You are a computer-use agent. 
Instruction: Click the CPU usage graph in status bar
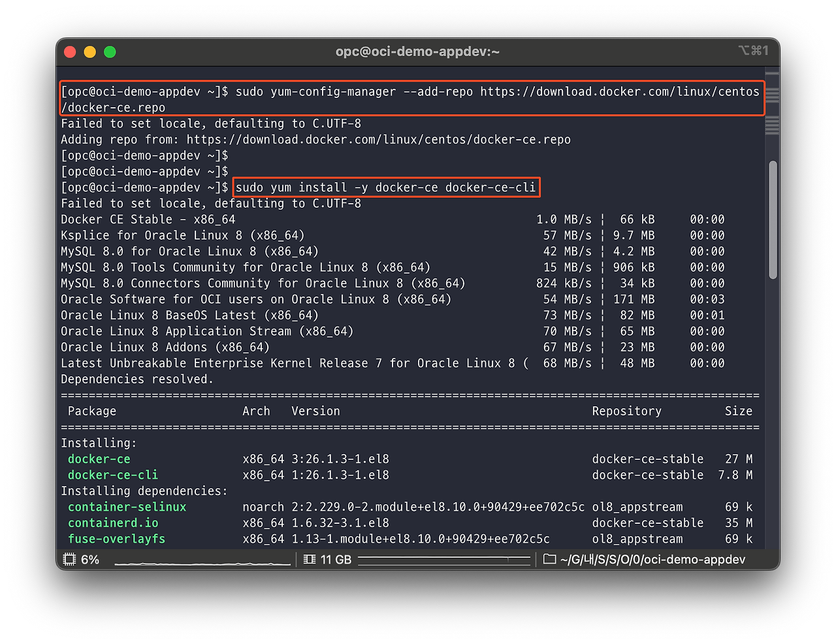coord(202,561)
